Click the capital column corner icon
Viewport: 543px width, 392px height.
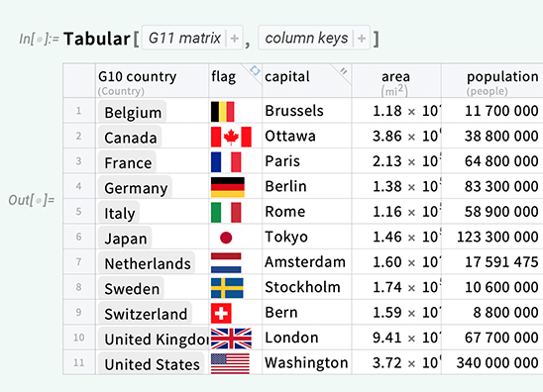pos(344,71)
